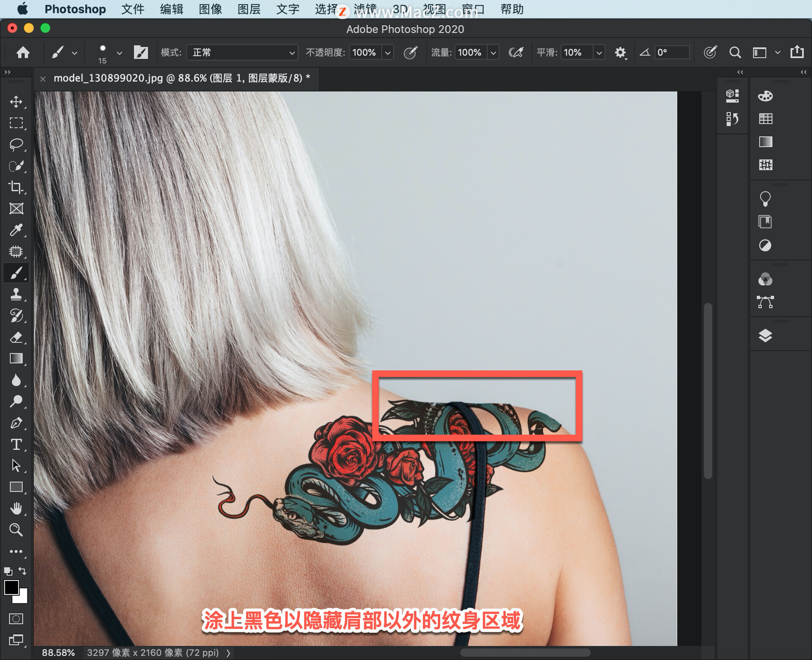This screenshot has width=812, height=660.
Task: Click the brush angle input field
Action: pyautogui.click(x=672, y=52)
